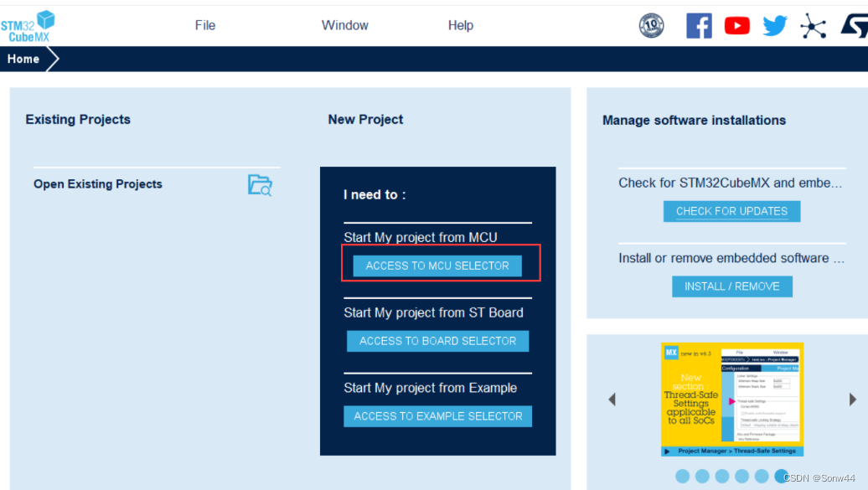Click ACCESS TO MCU SELECTOR button
The width and height of the screenshot is (868, 490).
pyautogui.click(x=437, y=266)
